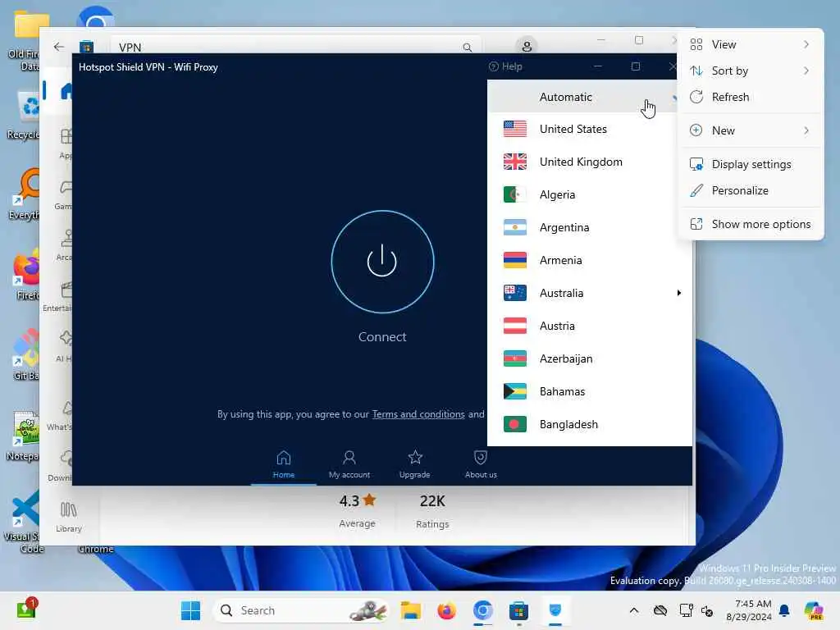
Task: Click the Bahamas flag icon
Action: pyautogui.click(x=515, y=391)
